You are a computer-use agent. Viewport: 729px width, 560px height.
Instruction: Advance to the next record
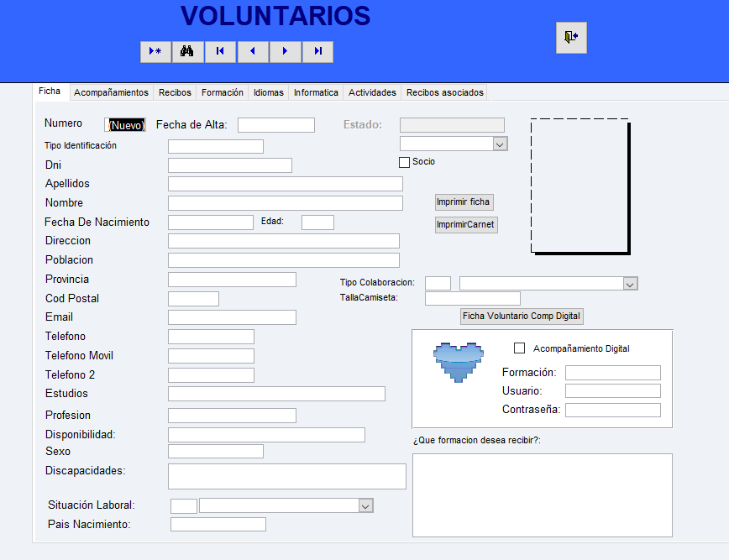[286, 52]
